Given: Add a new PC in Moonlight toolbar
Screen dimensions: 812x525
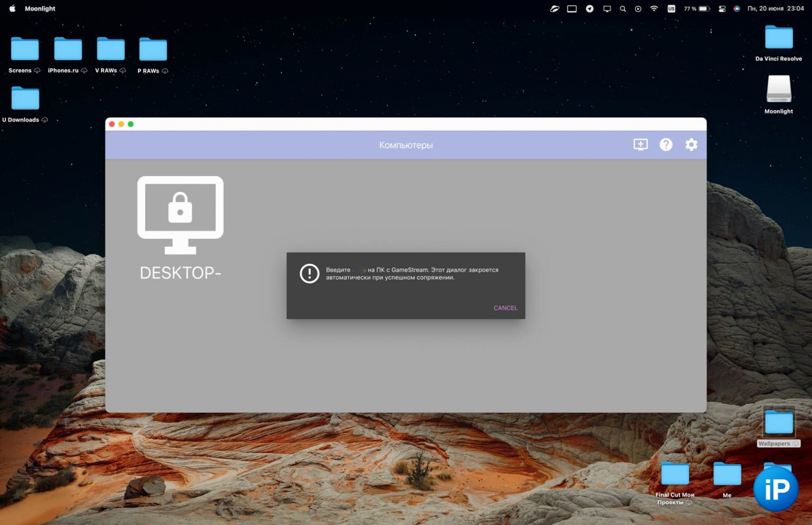Looking at the screenshot, I should point(640,145).
